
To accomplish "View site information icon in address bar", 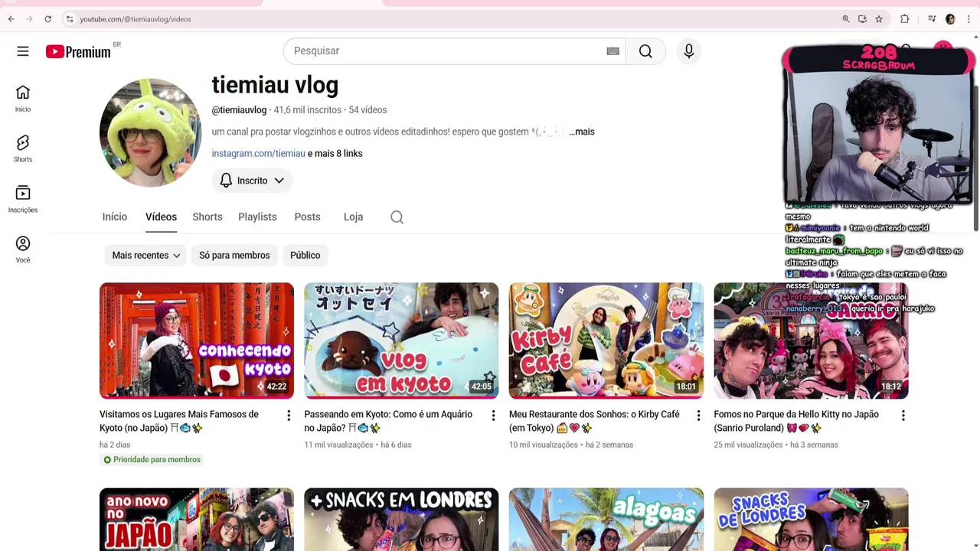I will click(x=69, y=19).
